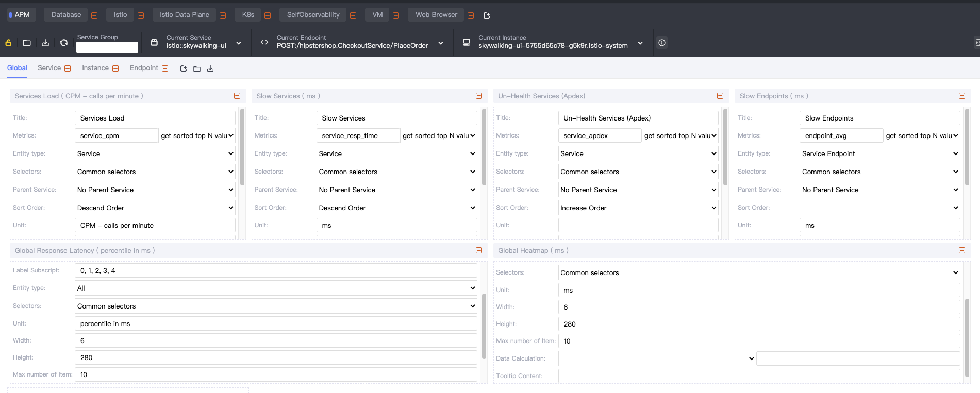
Task: Click the Service Group input field
Action: click(107, 47)
